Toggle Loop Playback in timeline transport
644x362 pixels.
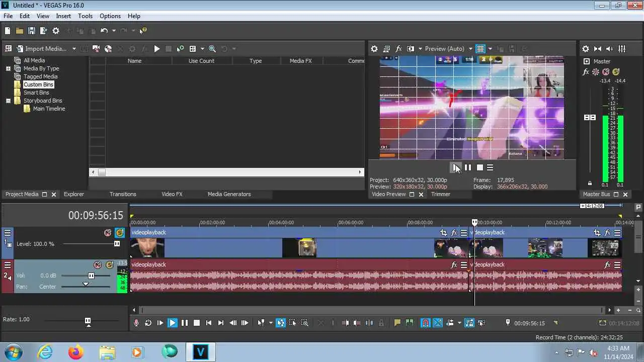pos(148,323)
